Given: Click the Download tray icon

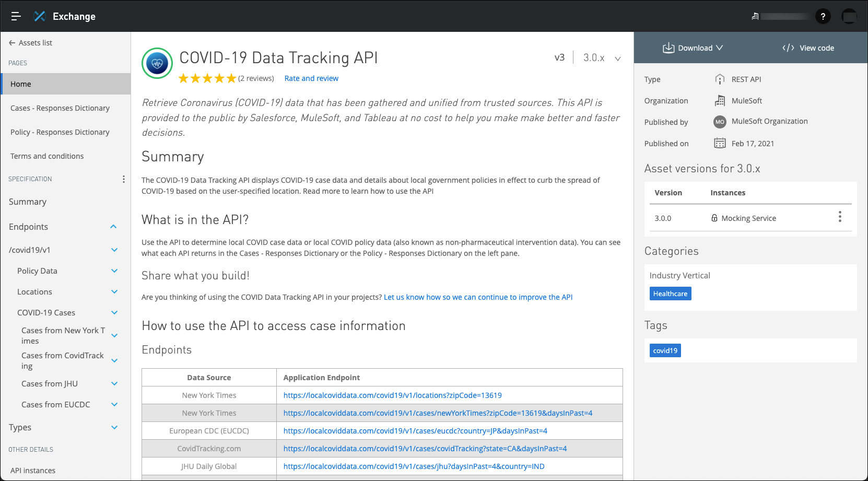Looking at the screenshot, I should tap(668, 48).
